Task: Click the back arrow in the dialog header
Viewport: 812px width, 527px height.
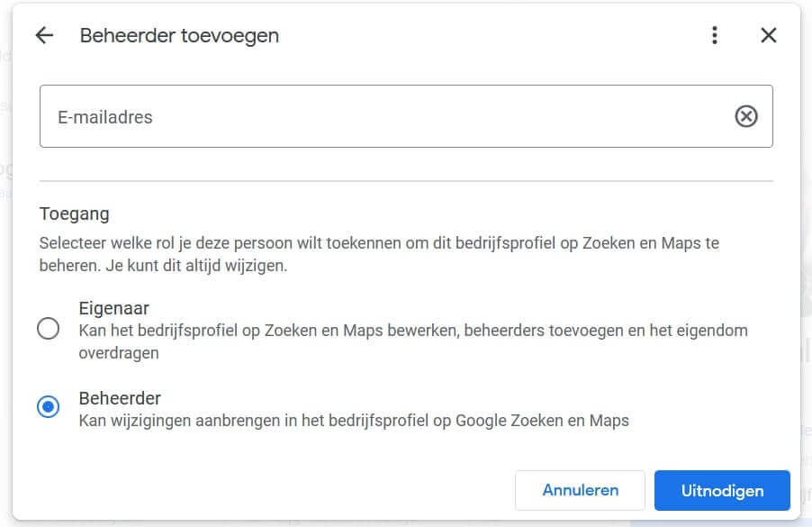Action: click(x=44, y=35)
